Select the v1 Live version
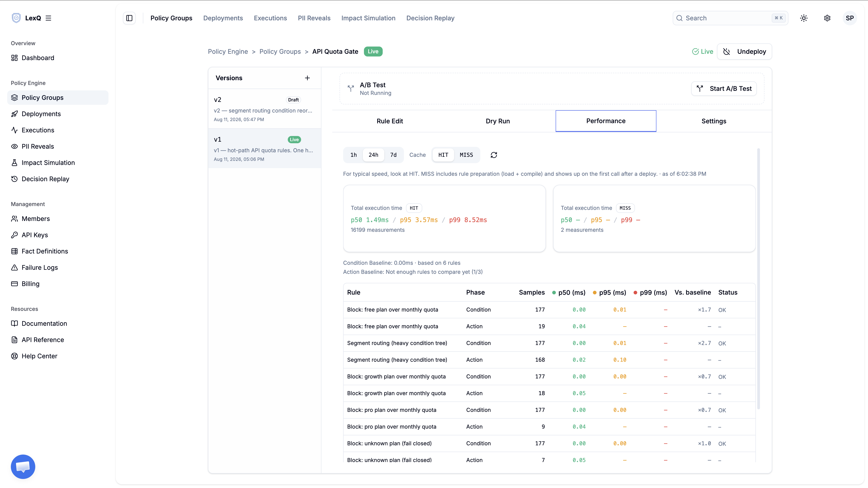Viewport: 868px width, 488px height. (x=264, y=148)
